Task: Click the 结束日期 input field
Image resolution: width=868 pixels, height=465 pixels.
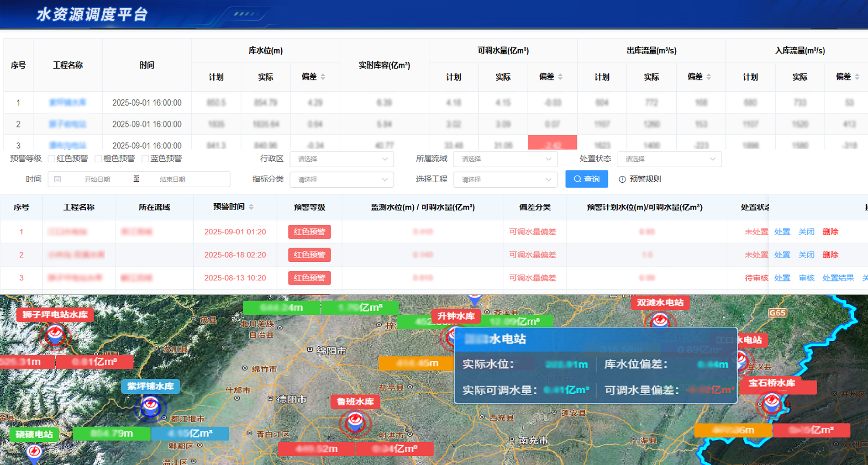Action: (173, 180)
